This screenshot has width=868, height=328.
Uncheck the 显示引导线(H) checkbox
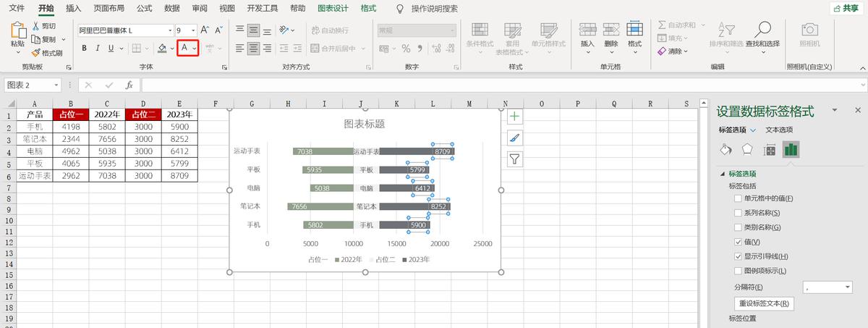(737, 256)
